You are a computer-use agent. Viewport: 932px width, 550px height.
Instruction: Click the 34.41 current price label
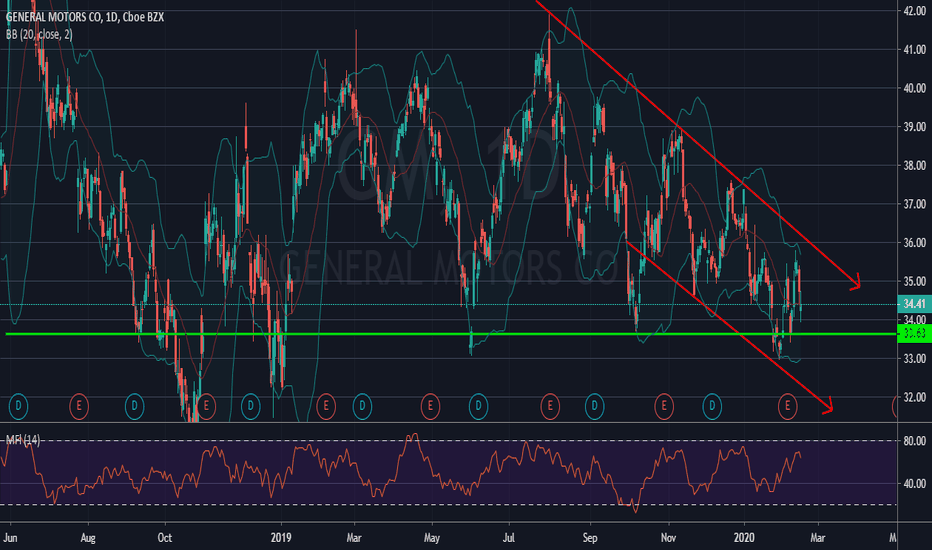pos(914,304)
